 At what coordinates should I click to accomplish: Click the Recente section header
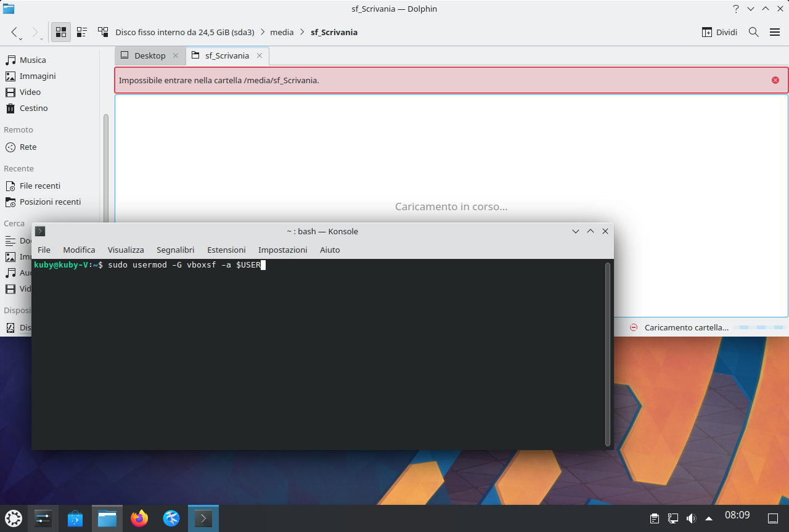point(18,168)
